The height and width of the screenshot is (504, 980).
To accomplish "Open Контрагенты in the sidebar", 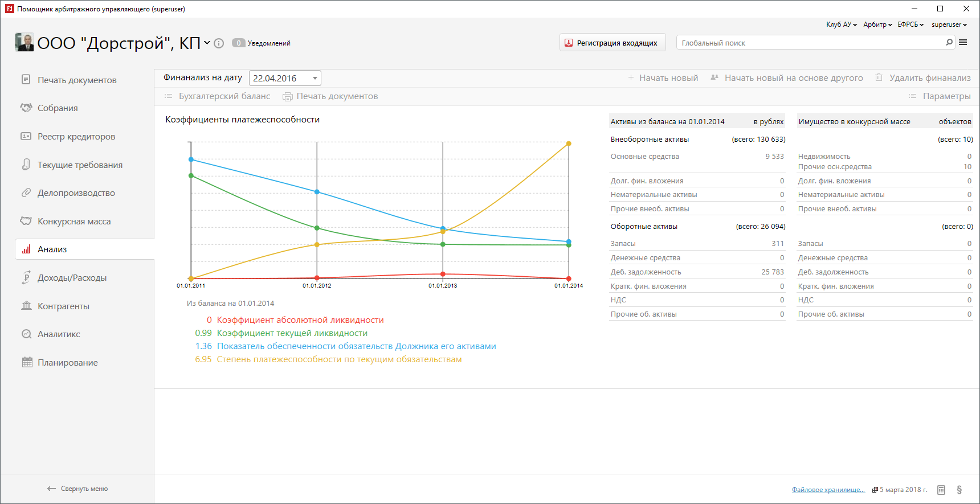I will pos(63,306).
